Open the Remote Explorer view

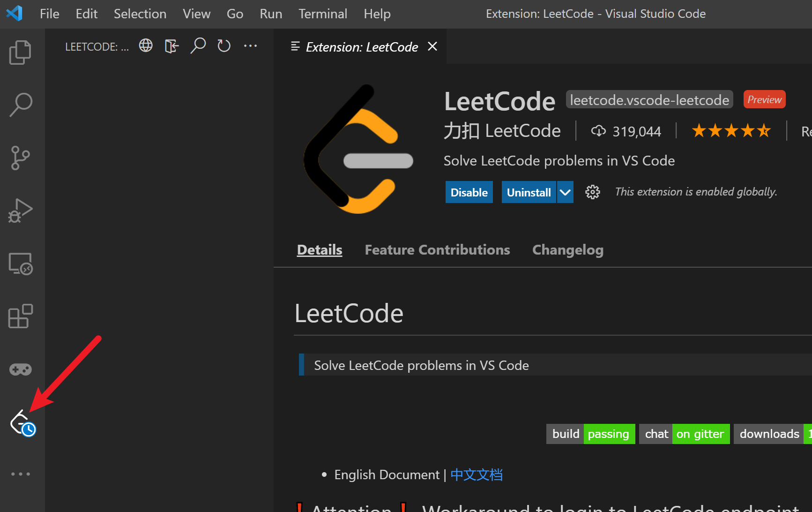21,264
